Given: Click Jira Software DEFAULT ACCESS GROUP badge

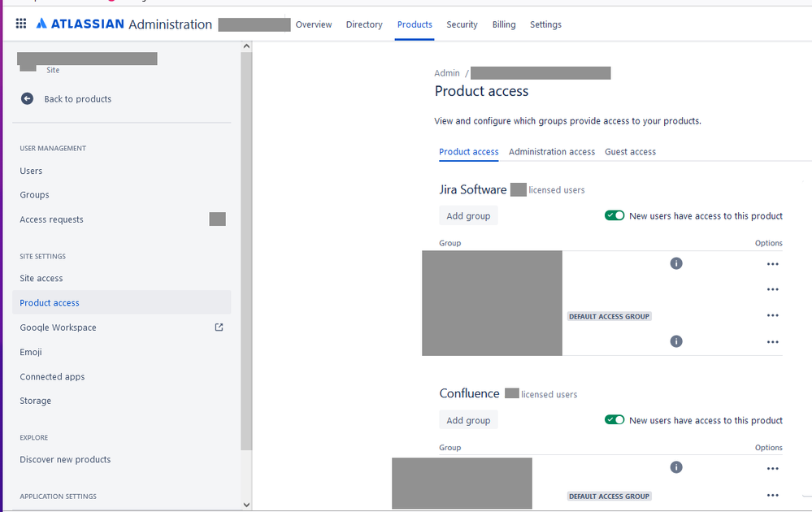Looking at the screenshot, I should (x=609, y=316).
